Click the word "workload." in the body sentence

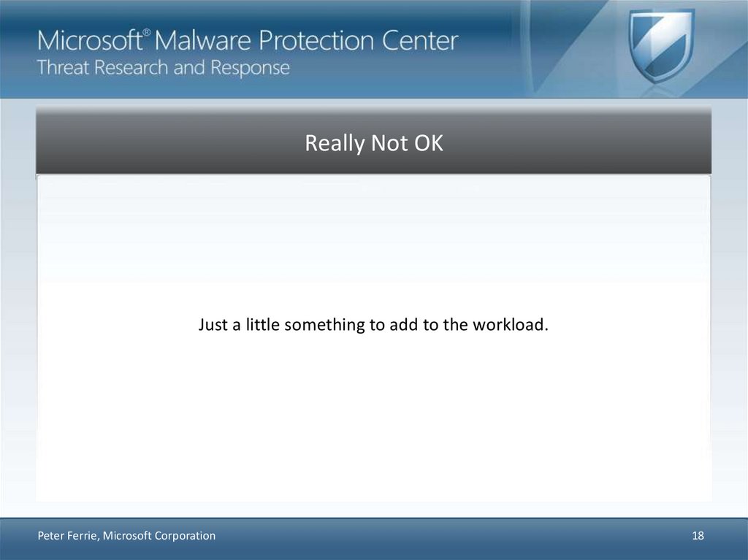(510, 324)
